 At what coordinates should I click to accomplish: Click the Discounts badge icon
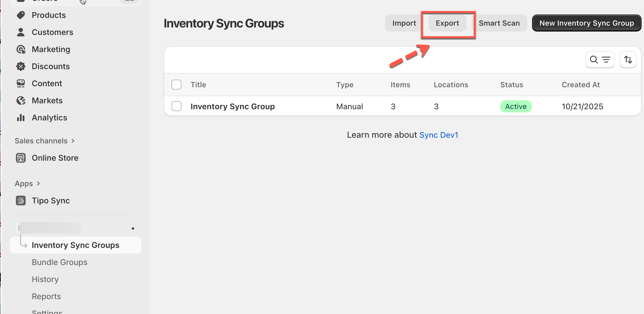[21, 67]
